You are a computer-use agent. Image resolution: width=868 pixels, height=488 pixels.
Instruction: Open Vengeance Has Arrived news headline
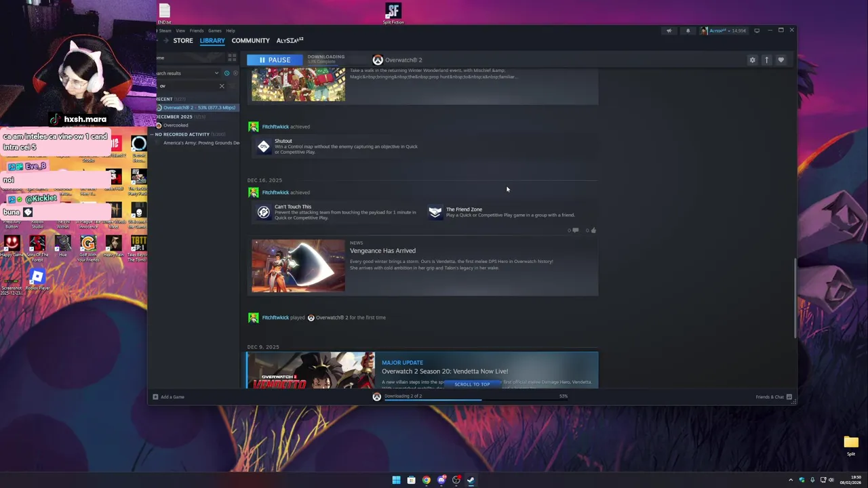pos(382,251)
